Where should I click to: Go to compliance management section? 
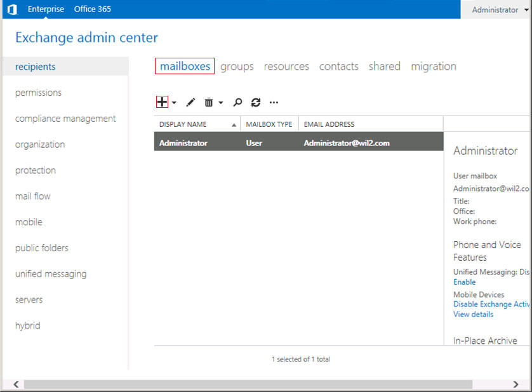pyautogui.click(x=65, y=119)
